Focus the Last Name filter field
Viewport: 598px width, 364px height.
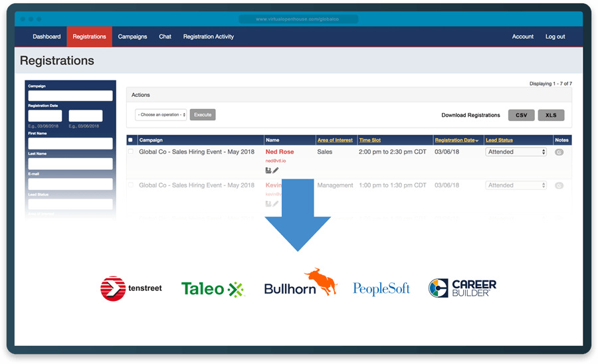[x=70, y=164]
